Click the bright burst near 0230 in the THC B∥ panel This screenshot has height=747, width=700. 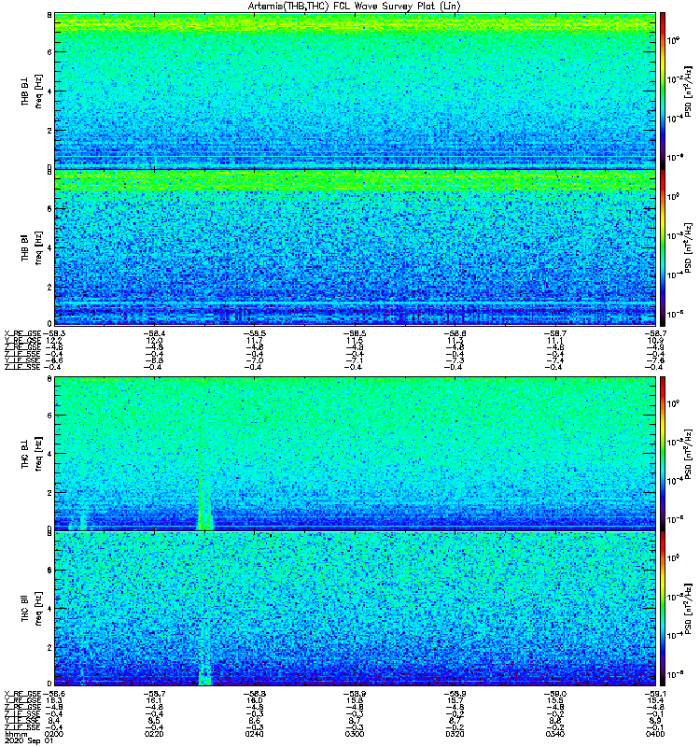pyautogui.click(x=204, y=667)
